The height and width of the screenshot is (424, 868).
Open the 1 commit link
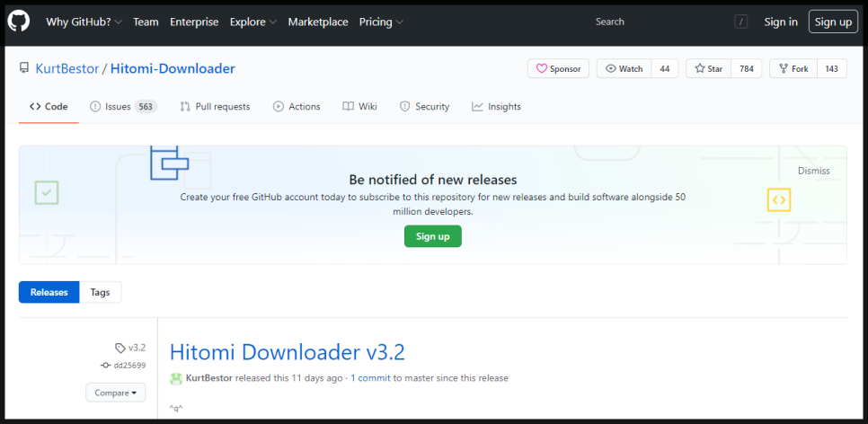[x=370, y=378]
